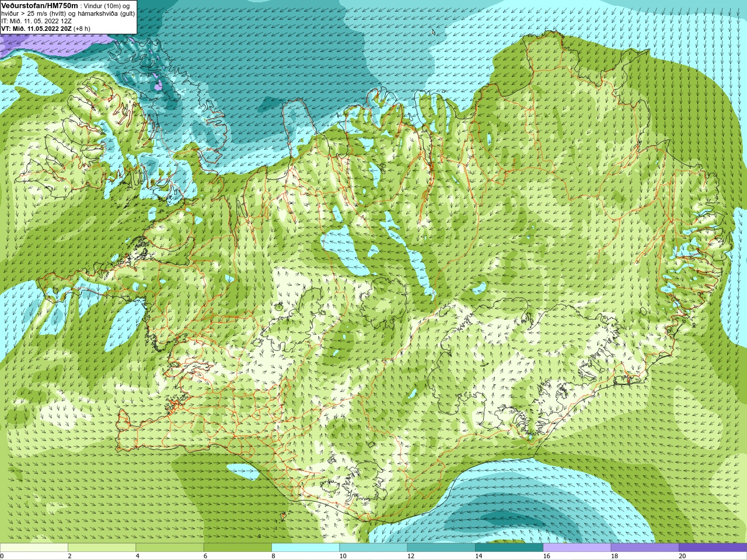The image size is (747, 560).
Task: Click the 4–6 m/s green legend swatch
Action: click(x=169, y=548)
